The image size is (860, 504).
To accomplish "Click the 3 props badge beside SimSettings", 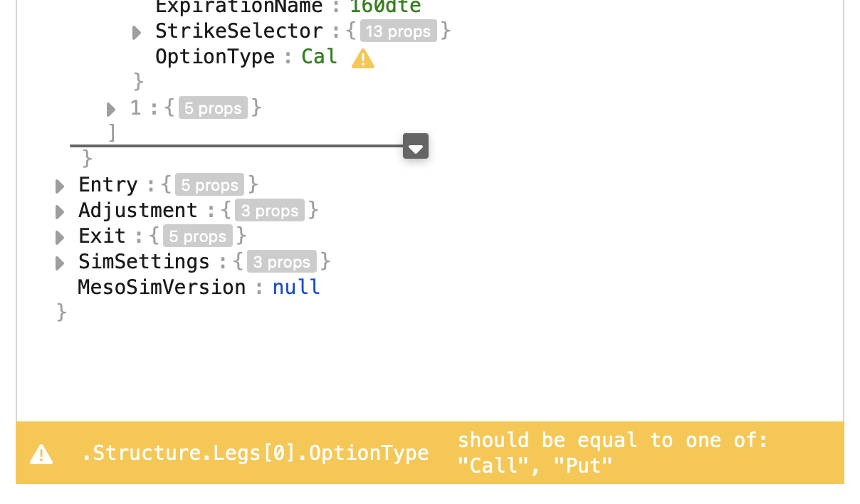I will point(282,263).
